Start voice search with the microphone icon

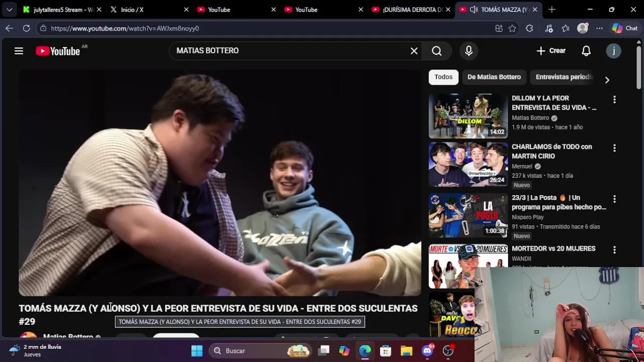click(x=468, y=51)
